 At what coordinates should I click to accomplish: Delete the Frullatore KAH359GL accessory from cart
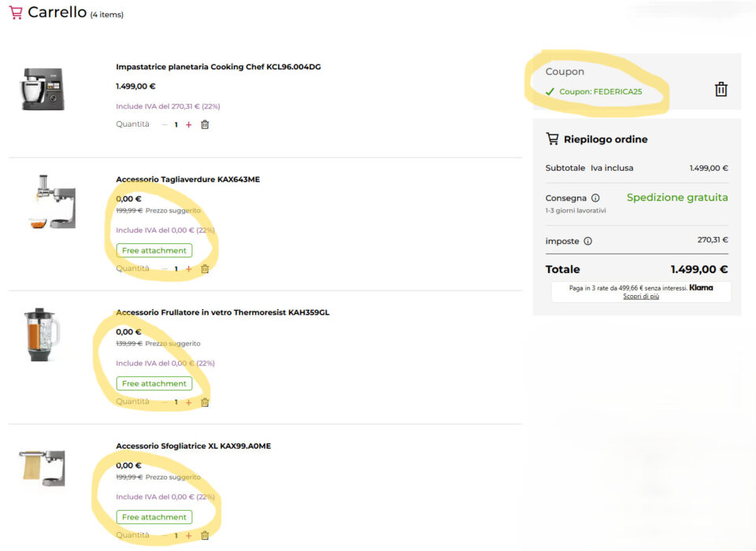pyautogui.click(x=205, y=402)
